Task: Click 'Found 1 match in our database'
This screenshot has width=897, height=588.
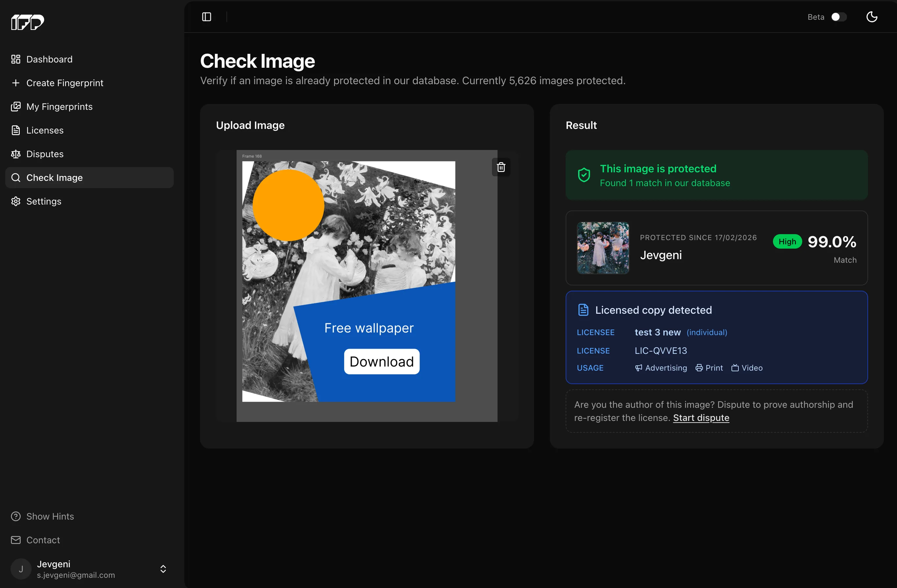Action: 665,183
